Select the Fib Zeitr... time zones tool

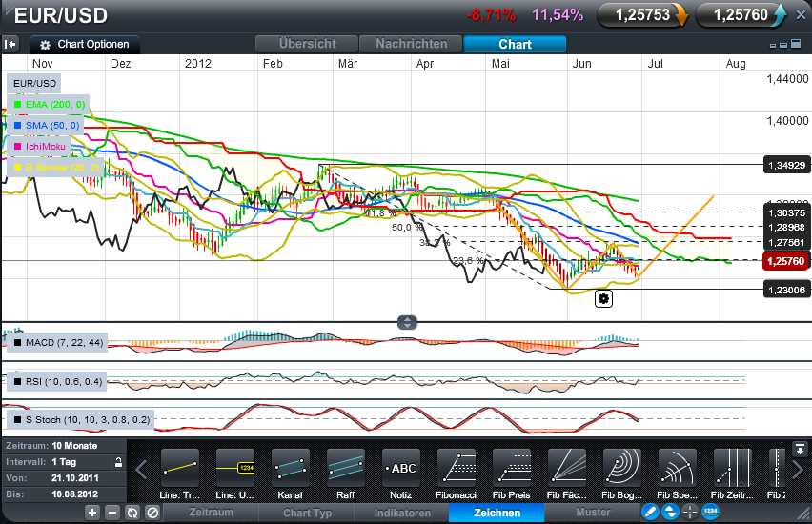tap(733, 469)
